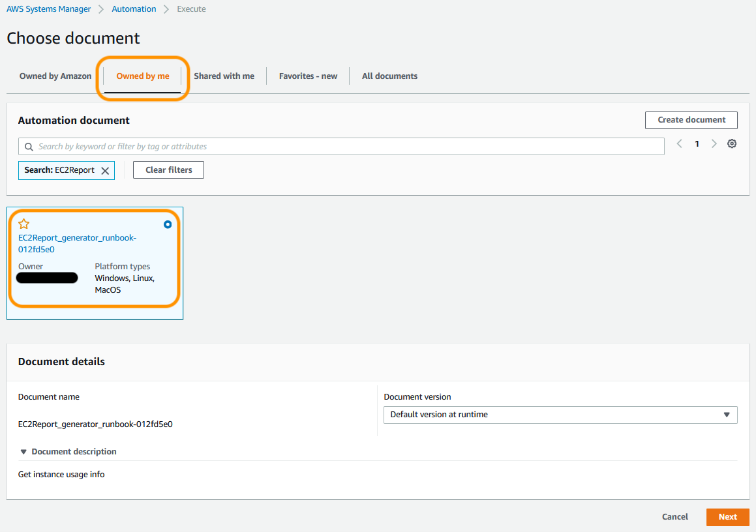Open the Document version dropdown
Viewport: 756px width, 532px height.
(560, 415)
